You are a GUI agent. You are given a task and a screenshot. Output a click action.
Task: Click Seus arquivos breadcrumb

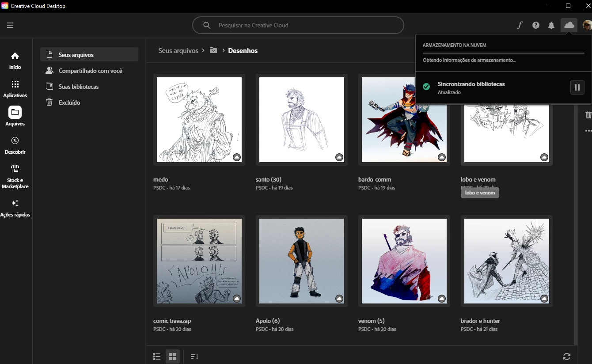(178, 50)
